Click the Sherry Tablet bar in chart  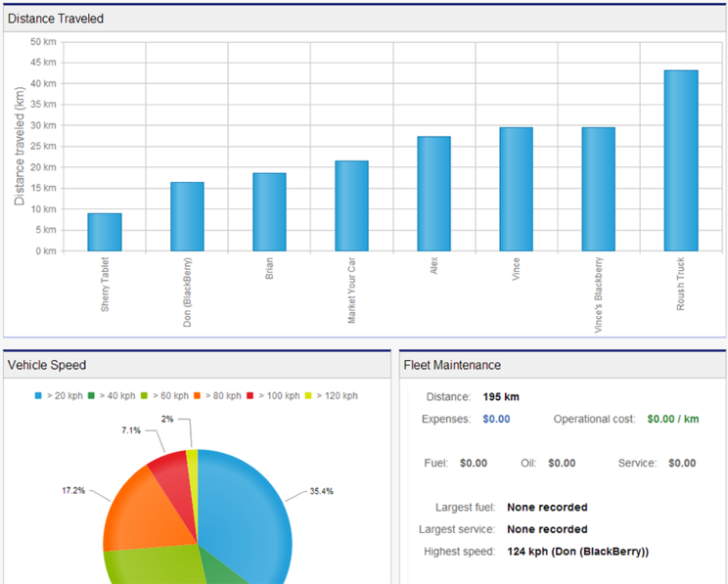(105, 232)
